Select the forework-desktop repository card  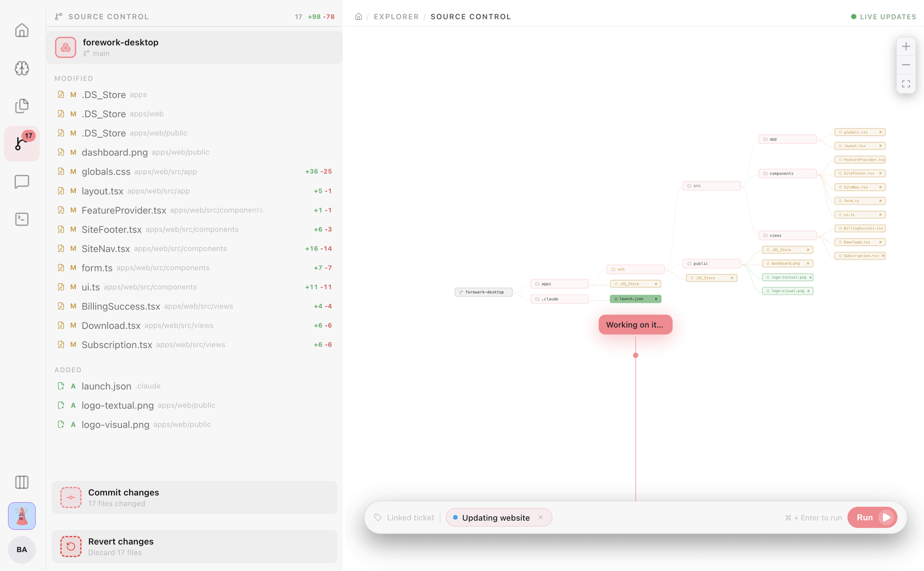(x=194, y=47)
